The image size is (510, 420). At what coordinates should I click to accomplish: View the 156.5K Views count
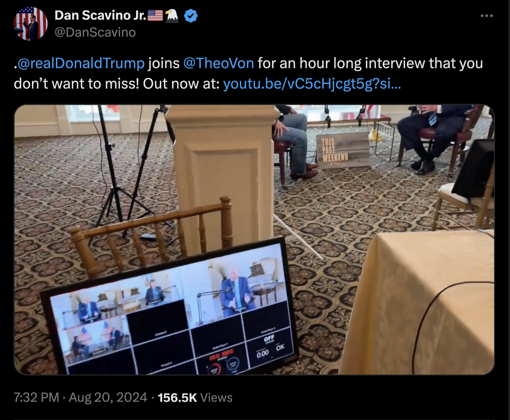(195, 398)
